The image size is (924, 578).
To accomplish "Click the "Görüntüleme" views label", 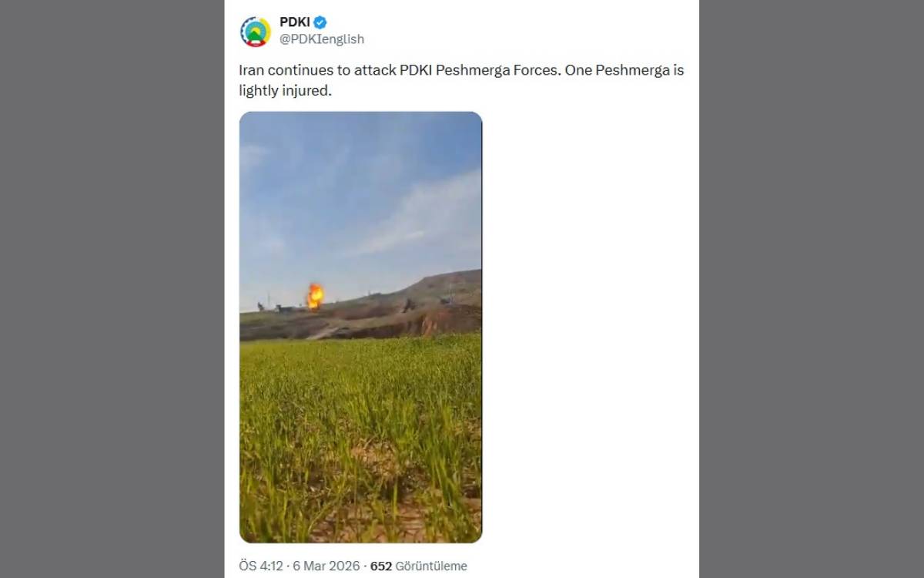I will pyautogui.click(x=431, y=566).
